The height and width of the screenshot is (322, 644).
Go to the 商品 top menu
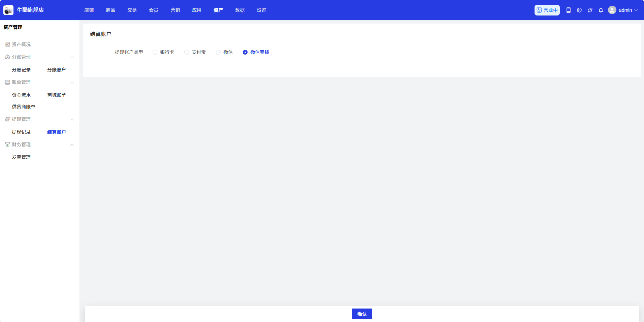[x=110, y=10]
